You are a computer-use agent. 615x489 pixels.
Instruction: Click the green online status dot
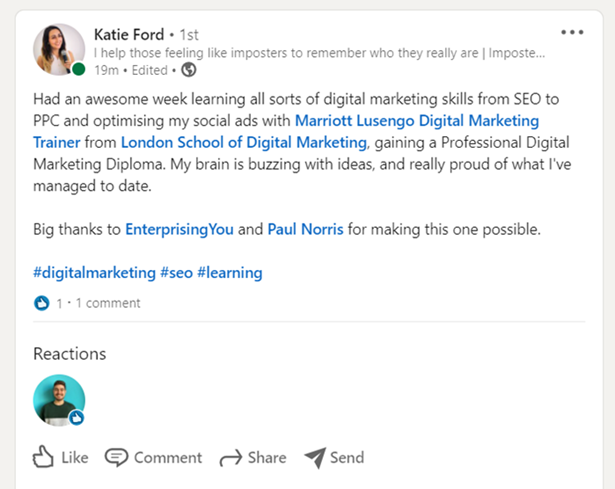coord(79,69)
